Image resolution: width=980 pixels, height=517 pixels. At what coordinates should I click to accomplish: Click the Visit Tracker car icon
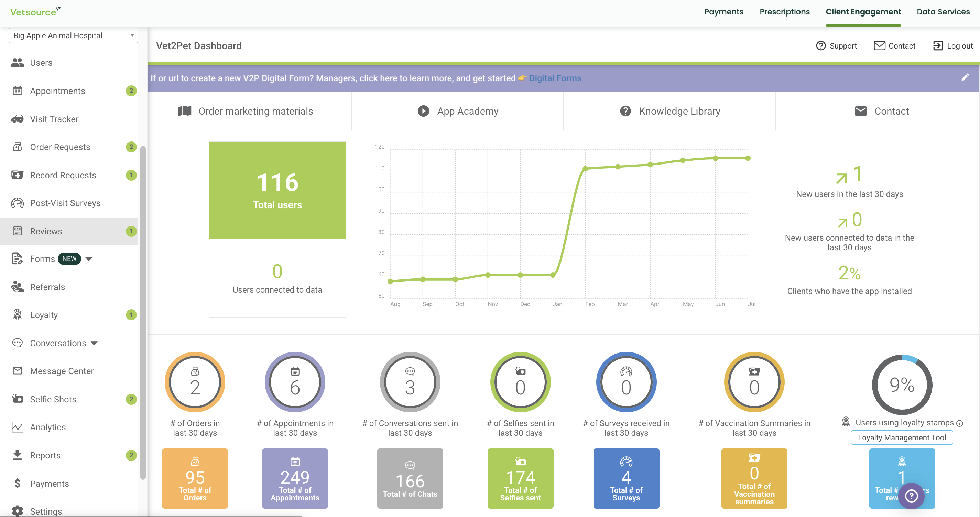17,119
